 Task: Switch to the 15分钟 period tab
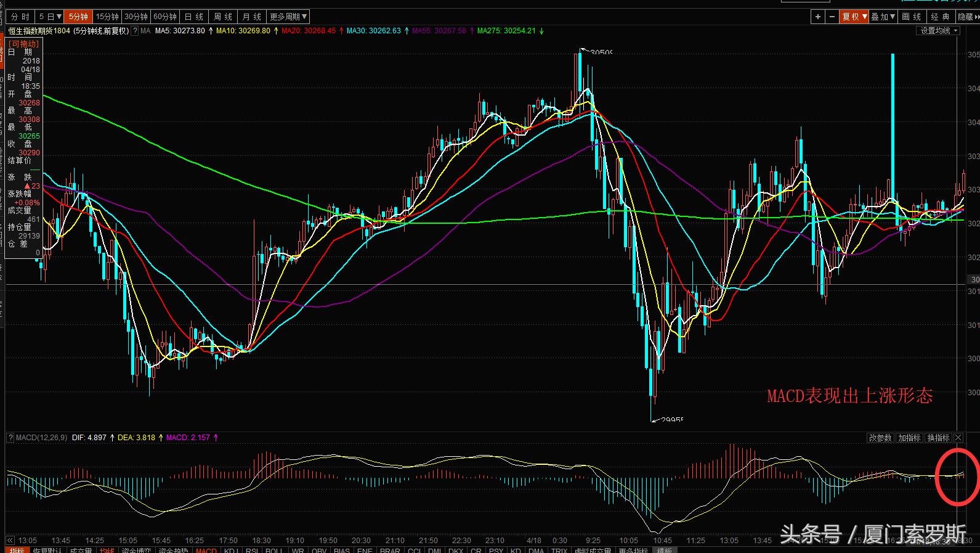click(107, 17)
